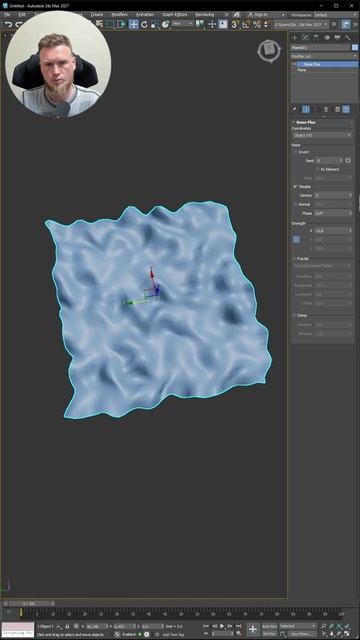Open the Edit menu

(x=22, y=15)
